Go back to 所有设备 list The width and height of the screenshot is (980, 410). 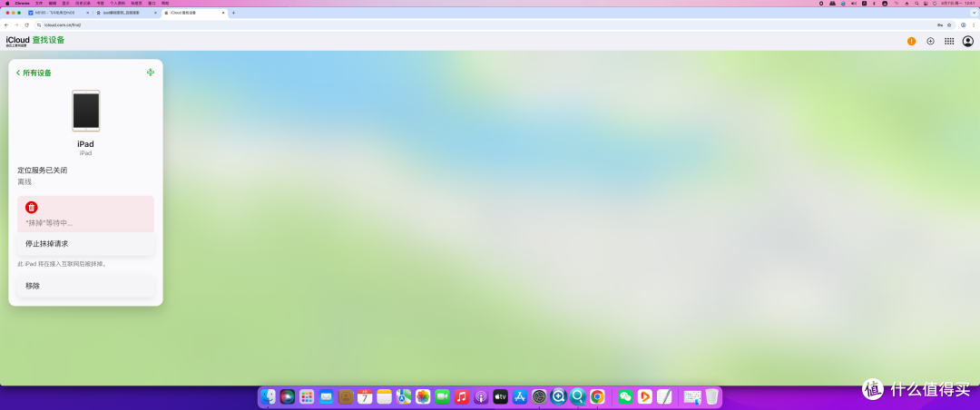click(34, 73)
